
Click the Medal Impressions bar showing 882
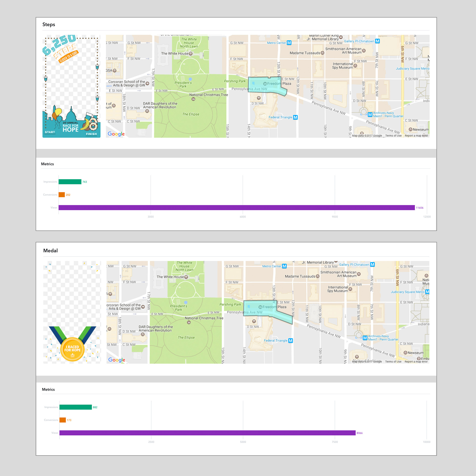click(x=76, y=407)
